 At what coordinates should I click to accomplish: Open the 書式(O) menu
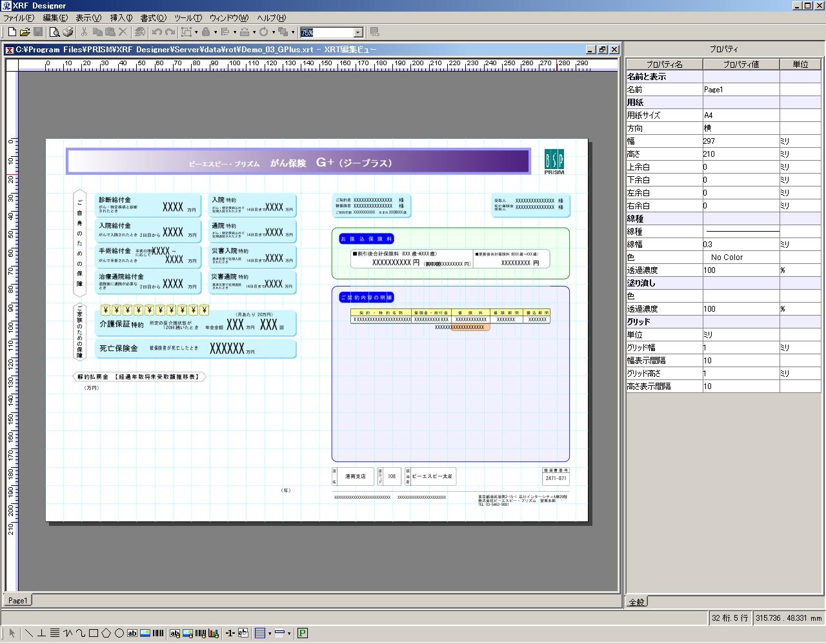point(153,17)
